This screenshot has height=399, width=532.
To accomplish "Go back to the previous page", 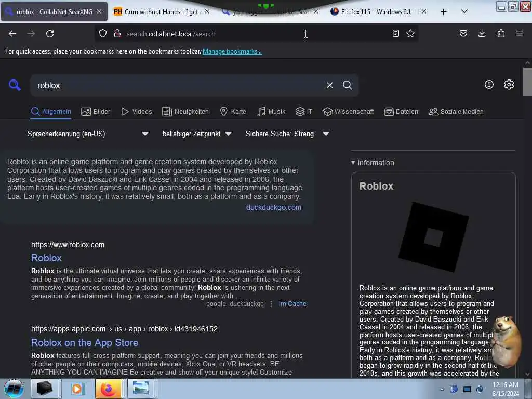I will [x=12, y=34].
